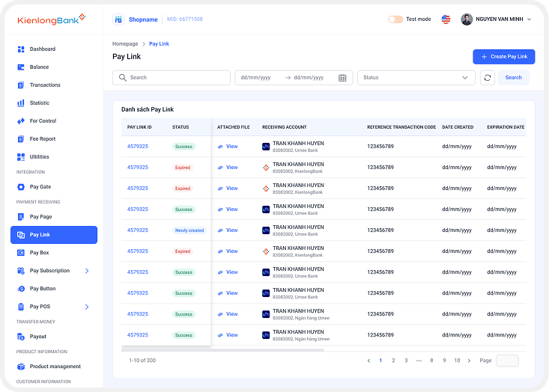Click the Newly created status badge
This screenshot has height=392, width=549.
(x=189, y=230)
